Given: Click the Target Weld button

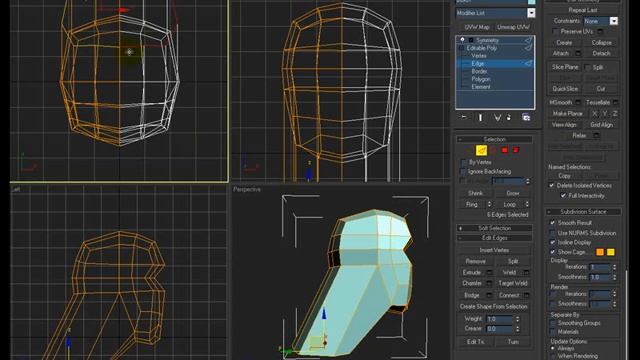Looking at the screenshot, I should (513, 283).
